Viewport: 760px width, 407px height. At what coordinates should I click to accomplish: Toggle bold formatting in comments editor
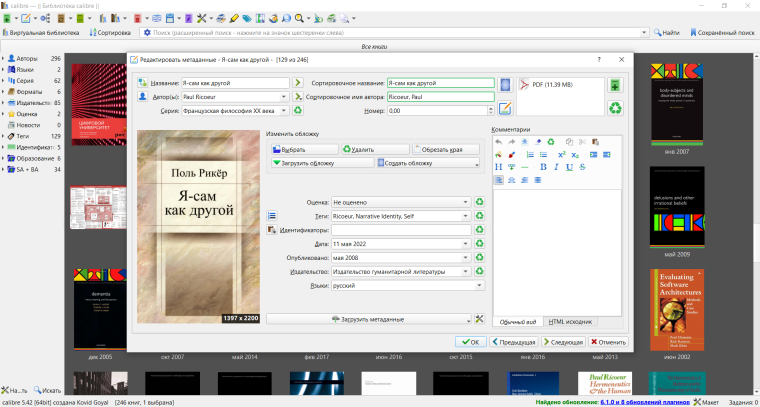[x=541, y=167]
